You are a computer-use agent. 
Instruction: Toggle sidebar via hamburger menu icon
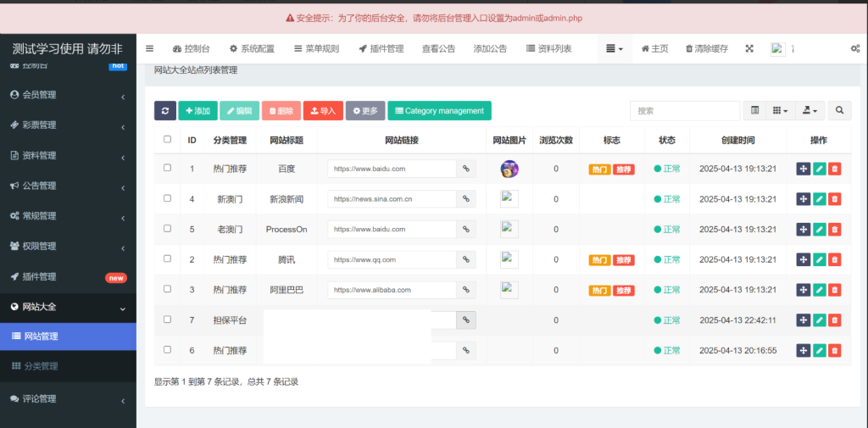(149, 48)
